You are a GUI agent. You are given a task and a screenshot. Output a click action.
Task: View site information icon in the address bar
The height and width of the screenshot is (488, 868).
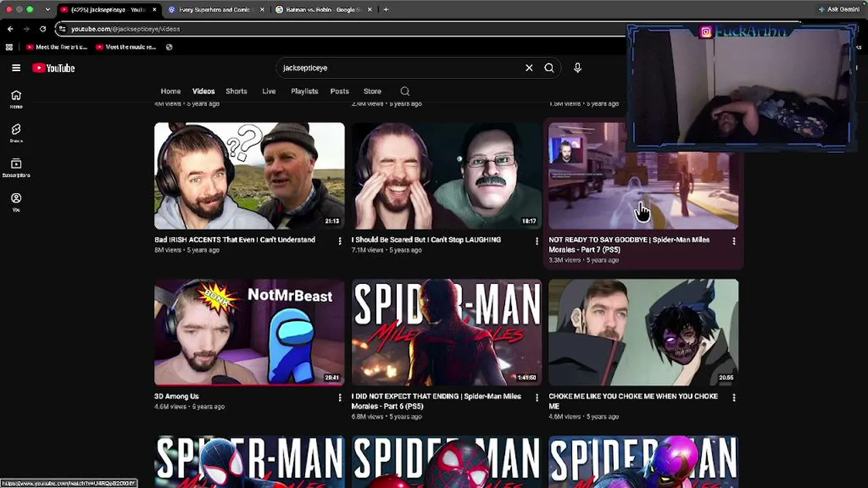pyautogui.click(x=62, y=29)
